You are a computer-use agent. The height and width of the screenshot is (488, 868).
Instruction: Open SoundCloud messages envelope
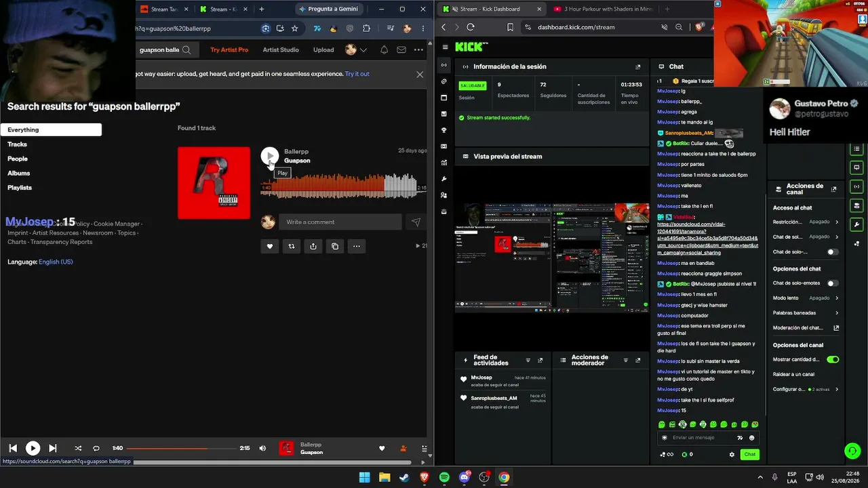pos(401,49)
